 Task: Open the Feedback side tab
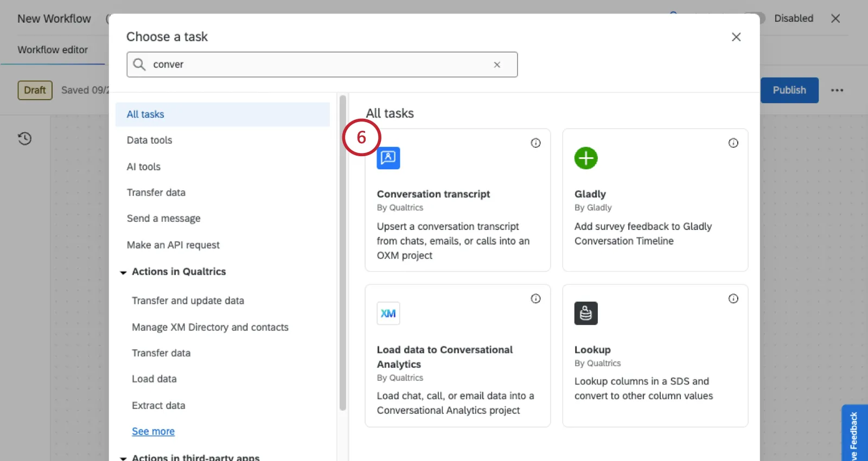[854, 434]
